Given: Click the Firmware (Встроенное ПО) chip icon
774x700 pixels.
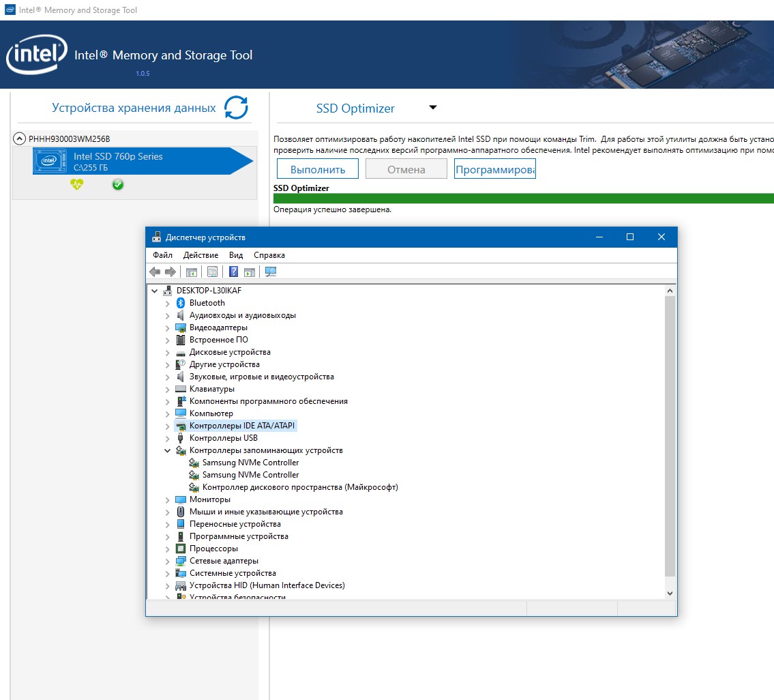Looking at the screenshot, I should pyautogui.click(x=181, y=340).
